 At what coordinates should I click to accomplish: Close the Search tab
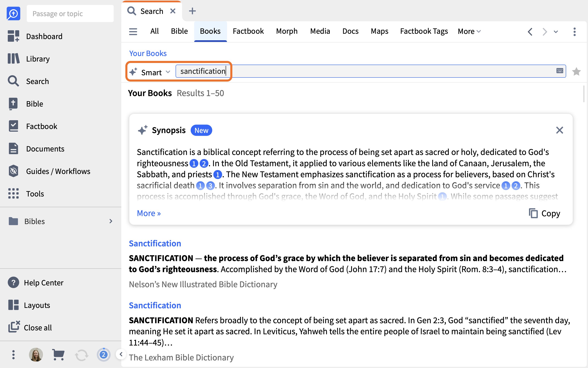(x=173, y=11)
